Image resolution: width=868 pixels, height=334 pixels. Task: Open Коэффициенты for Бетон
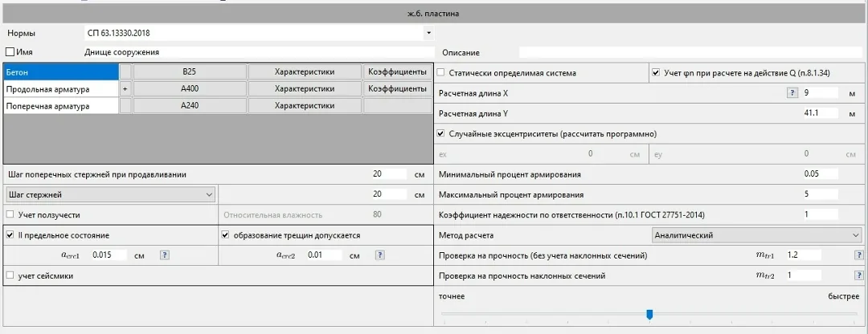[397, 72]
